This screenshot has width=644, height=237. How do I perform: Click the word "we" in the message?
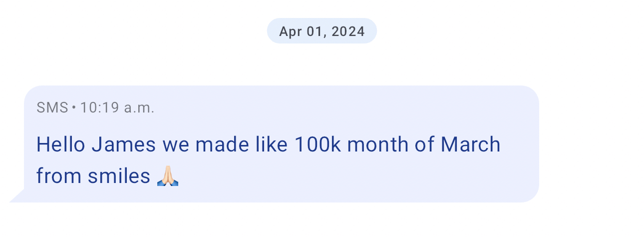coord(176,145)
